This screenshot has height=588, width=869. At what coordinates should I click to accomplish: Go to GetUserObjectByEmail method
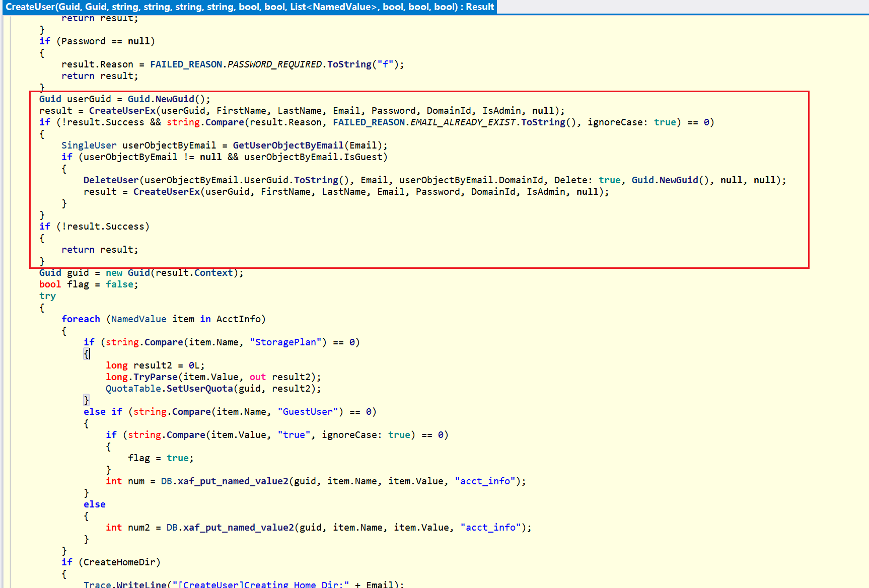288,145
